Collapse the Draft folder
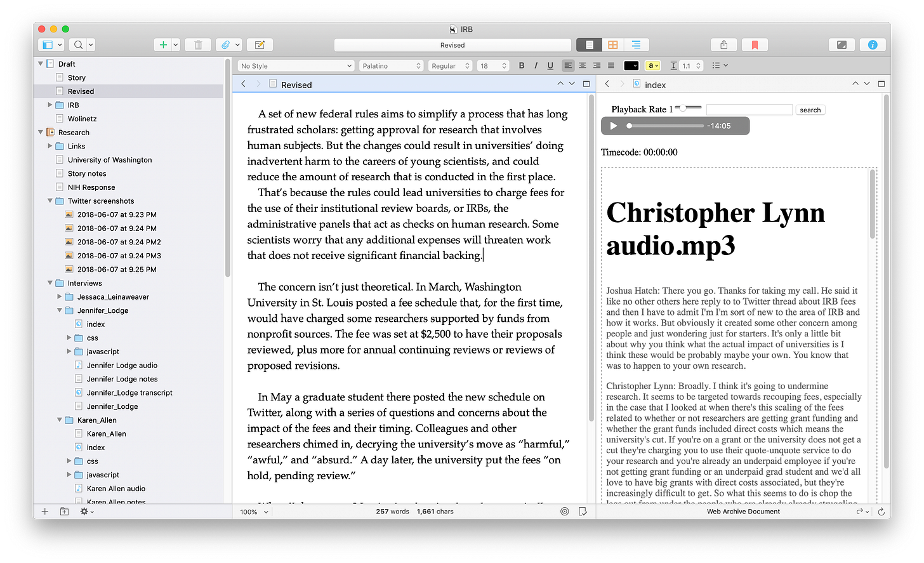Viewport: 924px width, 563px height. coord(41,63)
